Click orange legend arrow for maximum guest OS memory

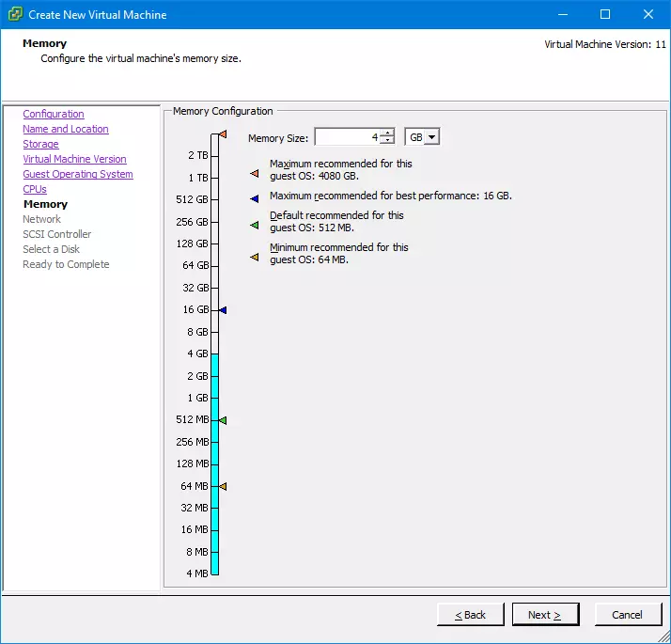tap(254, 173)
